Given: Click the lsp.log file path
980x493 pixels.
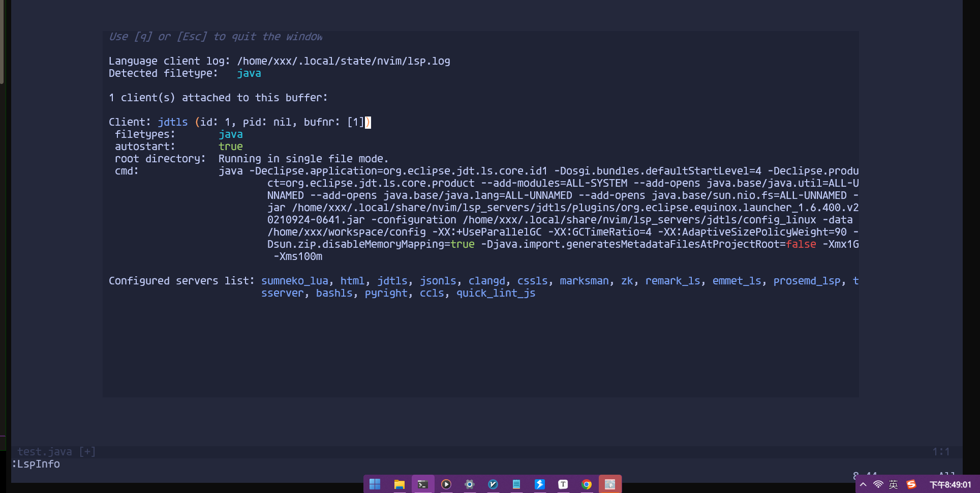Looking at the screenshot, I should [344, 61].
